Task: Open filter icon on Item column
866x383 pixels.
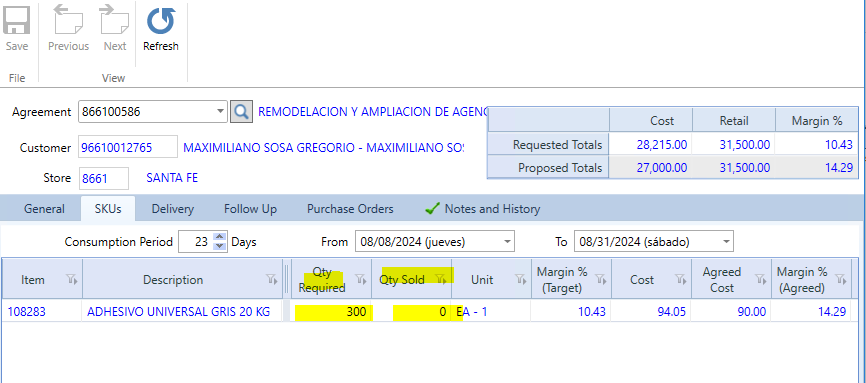Action: [72, 280]
